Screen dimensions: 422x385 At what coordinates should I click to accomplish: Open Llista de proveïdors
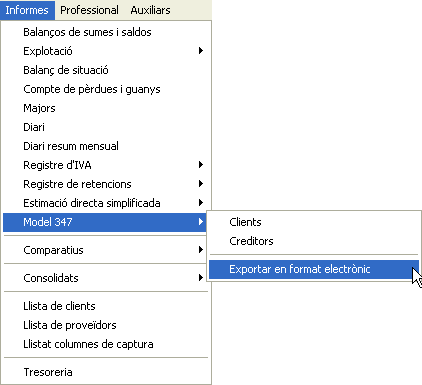[106, 325]
